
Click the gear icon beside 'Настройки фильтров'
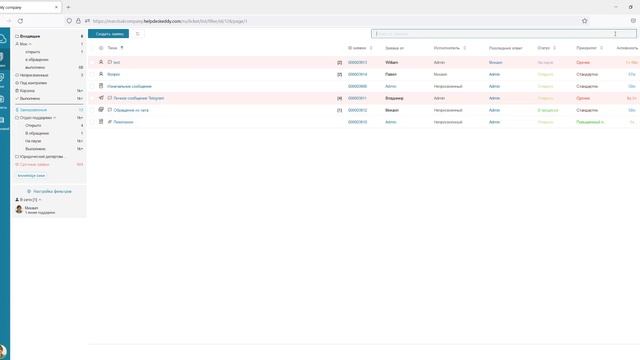pyautogui.click(x=29, y=191)
